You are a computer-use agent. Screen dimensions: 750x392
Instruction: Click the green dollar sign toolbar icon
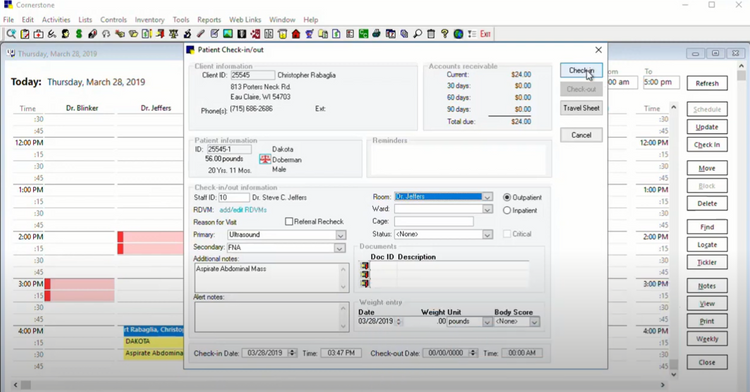[x=79, y=34]
